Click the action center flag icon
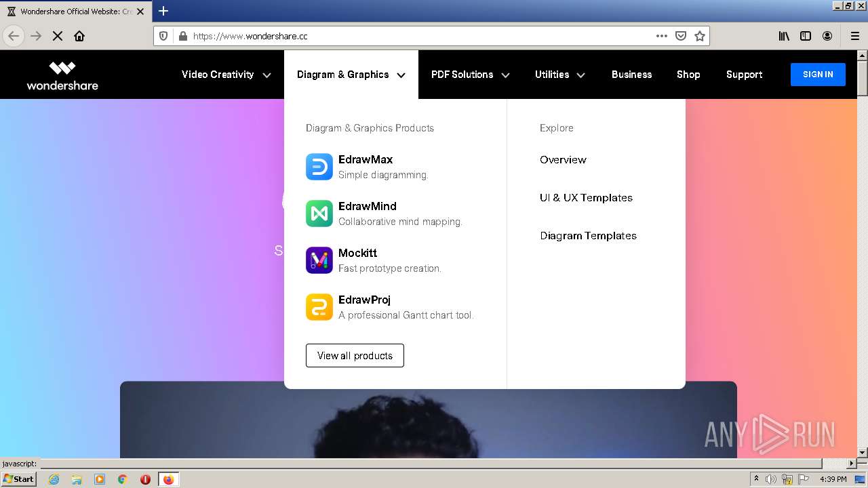Image resolution: width=868 pixels, height=488 pixels. 802,479
